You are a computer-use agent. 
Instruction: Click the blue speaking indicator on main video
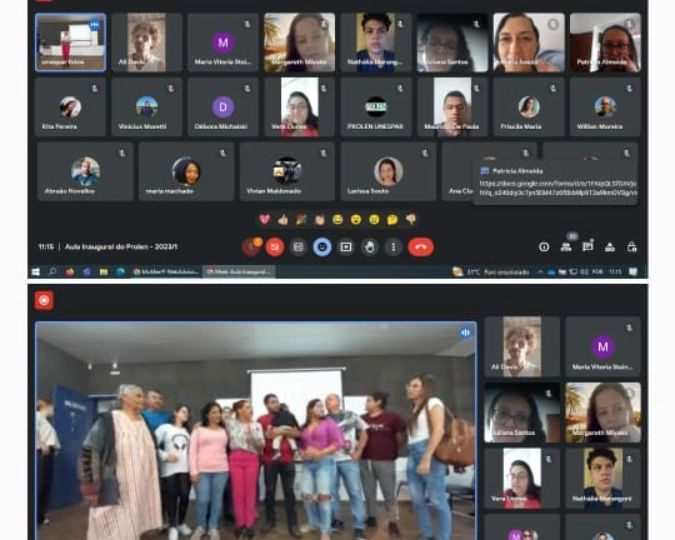tap(465, 332)
